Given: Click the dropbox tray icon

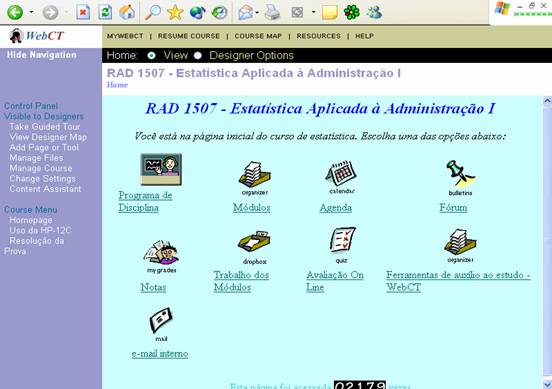Looking at the screenshot, I should 254,241.
